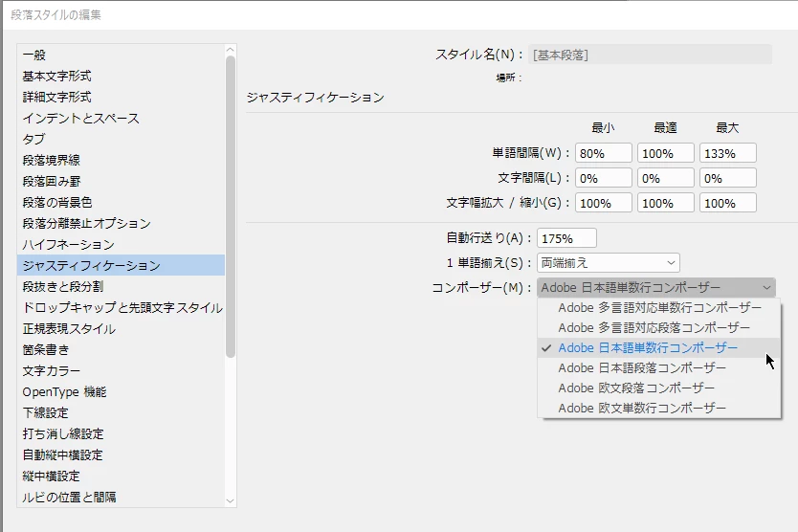Click 単語間隔 最小 field (80%)

click(604, 153)
